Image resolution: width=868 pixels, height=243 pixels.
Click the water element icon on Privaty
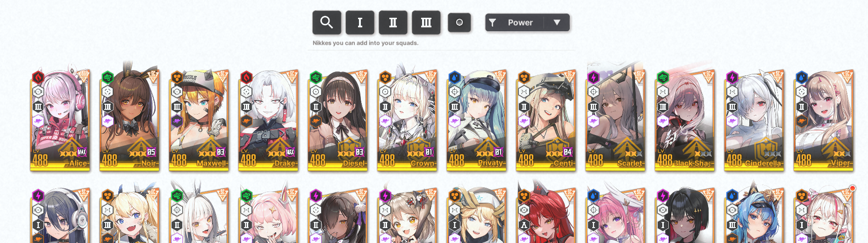click(x=454, y=77)
